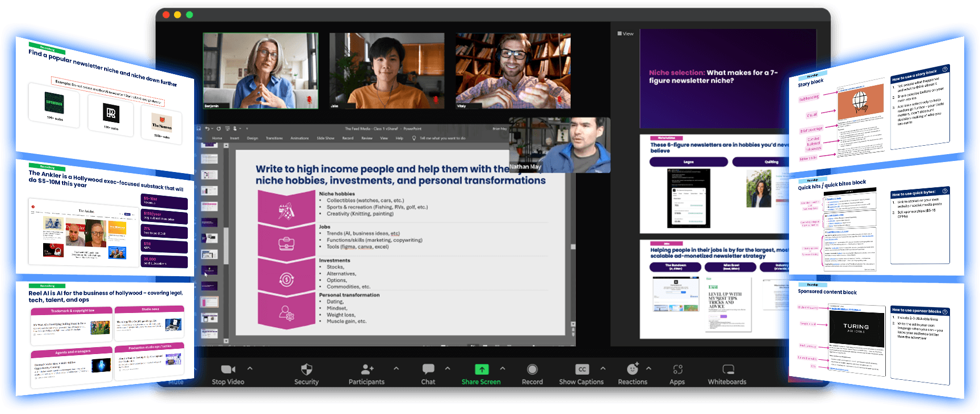Open the Help ribbon tab
Viewport: 980px width, 414px height.
point(399,138)
